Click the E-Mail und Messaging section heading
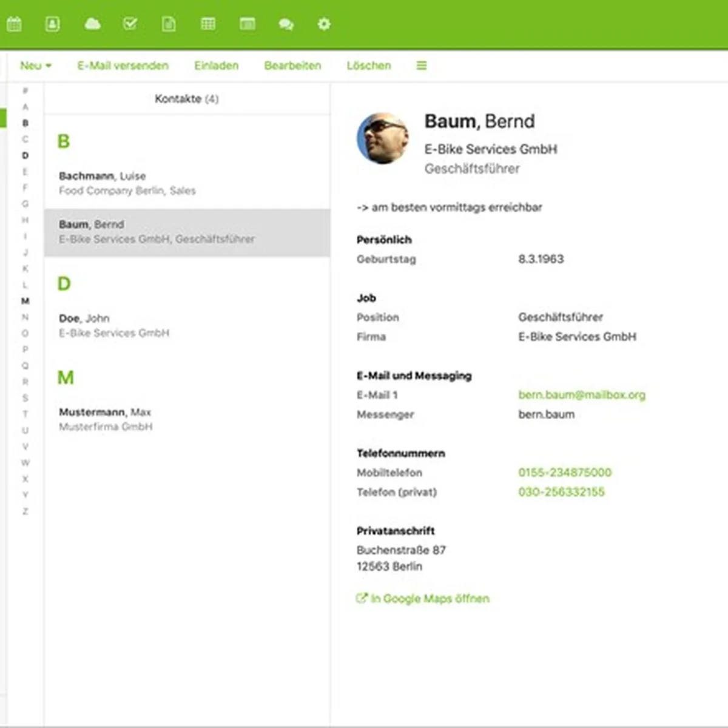This screenshot has width=728, height=728. pos(414,376)
